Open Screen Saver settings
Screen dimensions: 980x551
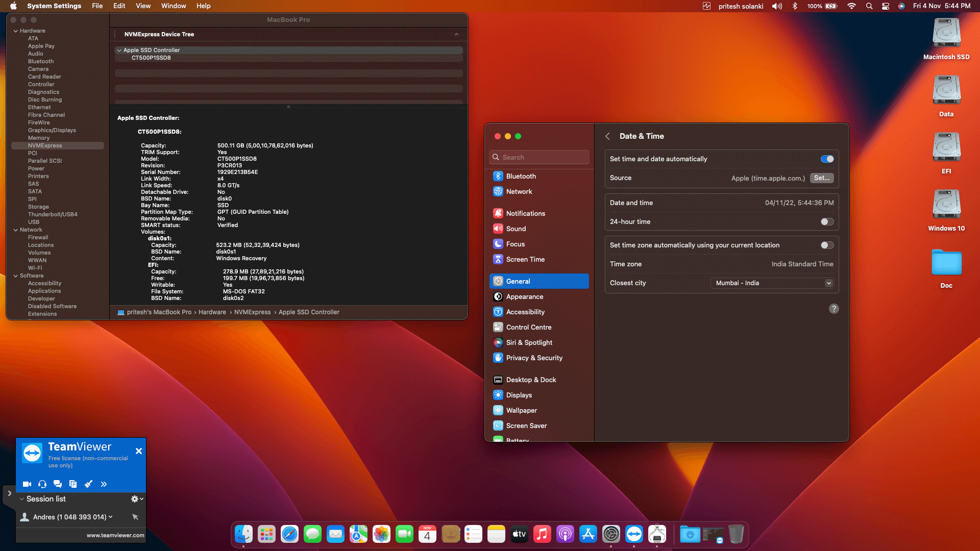(x=539, y=425)
